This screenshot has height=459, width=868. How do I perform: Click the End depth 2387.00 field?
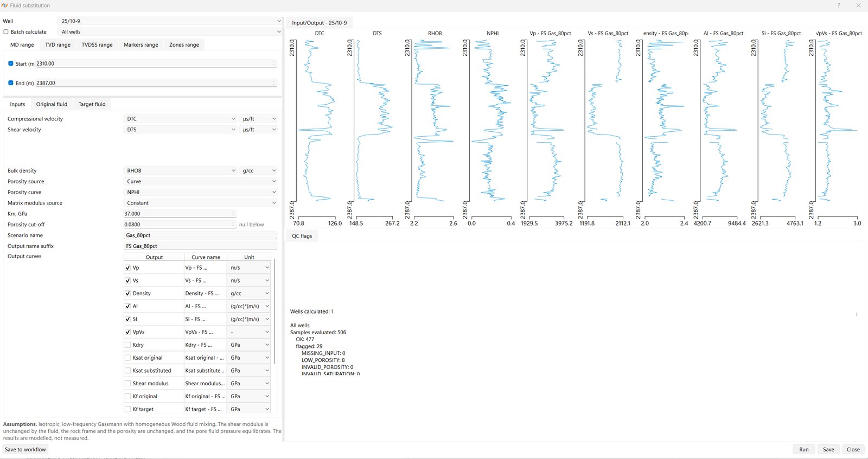[156, 83]
